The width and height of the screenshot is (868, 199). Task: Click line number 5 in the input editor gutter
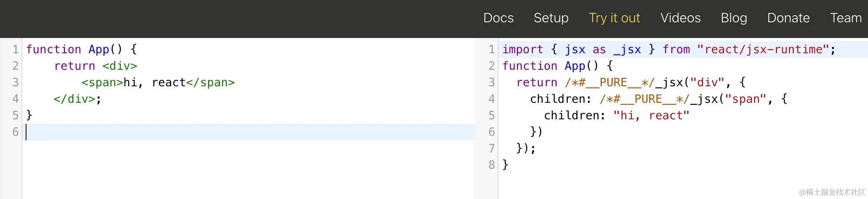point(15,115)
